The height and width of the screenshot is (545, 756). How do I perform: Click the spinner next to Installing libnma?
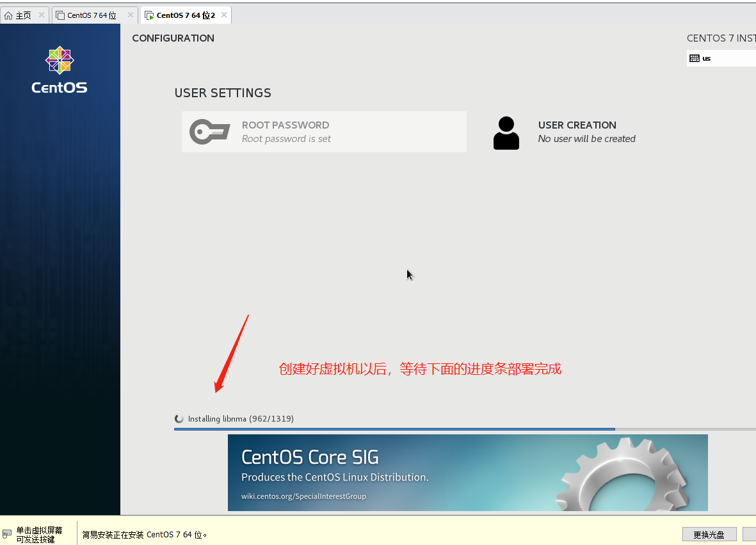coord(179,419)
